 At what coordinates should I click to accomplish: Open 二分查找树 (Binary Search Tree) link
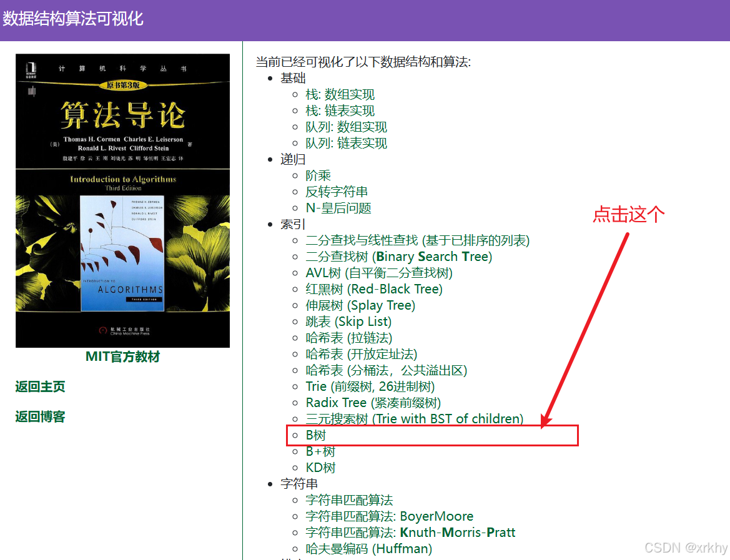click(x=399, y=257)
